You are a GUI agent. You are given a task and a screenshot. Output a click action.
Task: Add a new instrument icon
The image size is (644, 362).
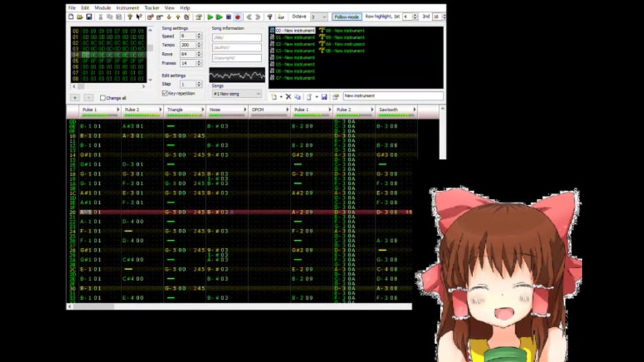coord(274,97)
